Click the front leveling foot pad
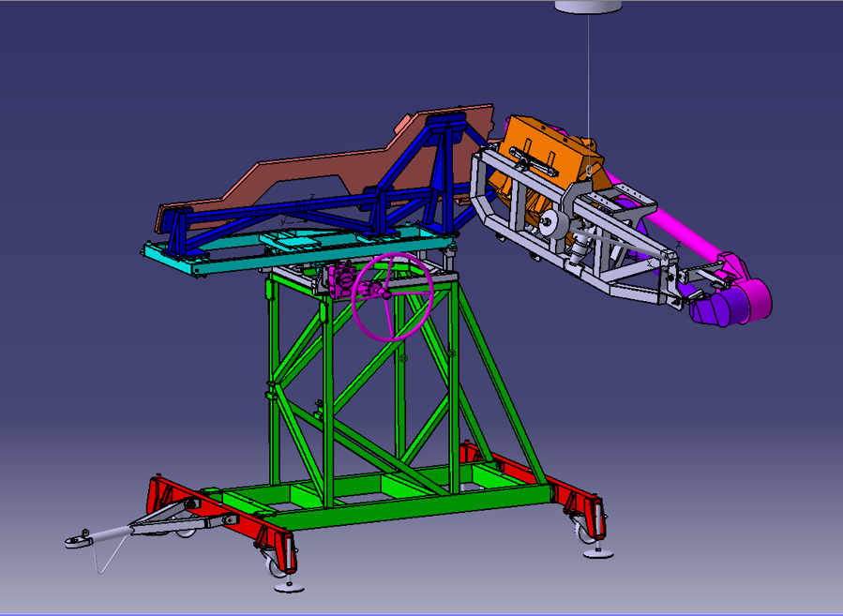This screenshot has width=843, height=616. coord(289,588)
